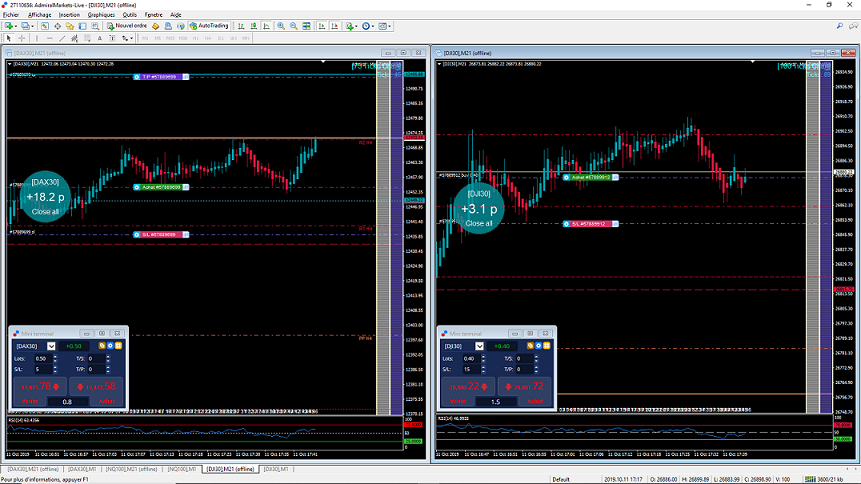This screenshot has height=484, width=861.
Task: Increase S/L stepper in DJI30 mini terminal
Action: [x=483, y=367]
